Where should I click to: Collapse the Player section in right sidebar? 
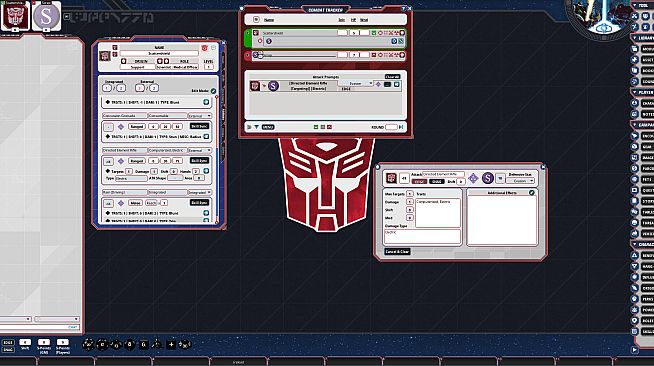point(635,92)
